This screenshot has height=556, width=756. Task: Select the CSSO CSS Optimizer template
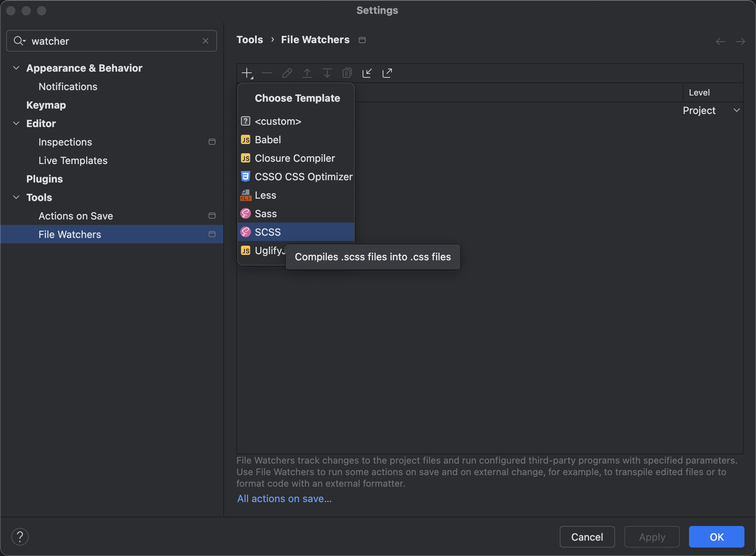click(x=303, y=177)
